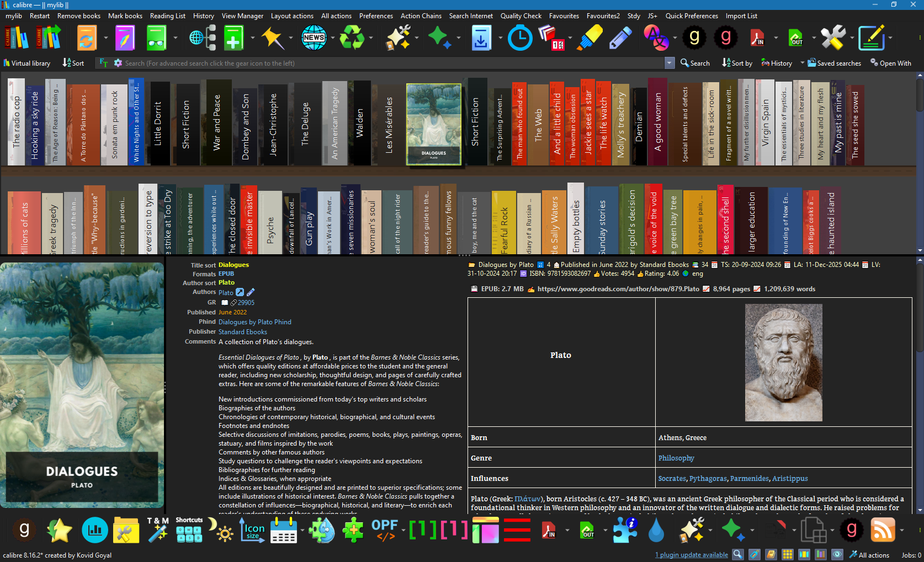Screen dimensions: 924x562
Task: Click the blue download to device icon
Action: point(481,38)
